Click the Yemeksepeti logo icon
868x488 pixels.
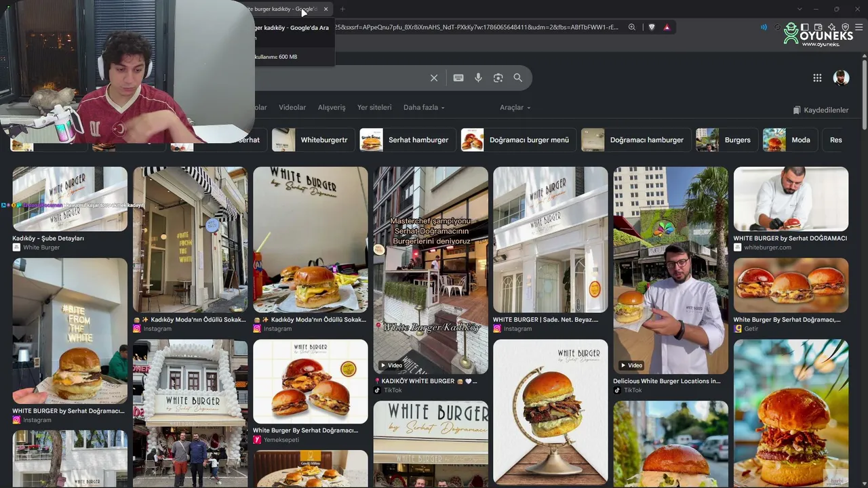coord(257,440)
